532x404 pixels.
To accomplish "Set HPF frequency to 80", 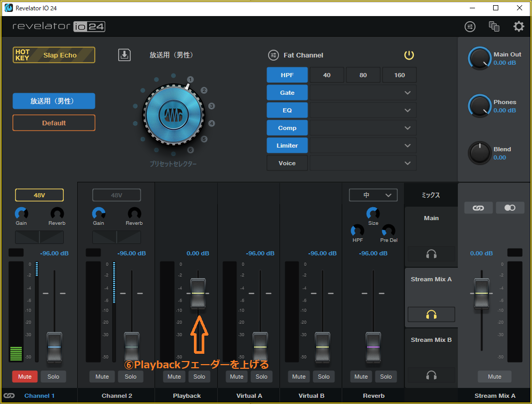I will [363, 75].
